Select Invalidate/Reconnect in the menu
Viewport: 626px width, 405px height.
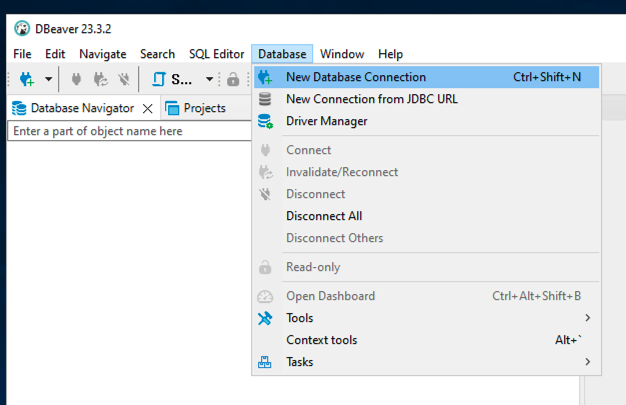coord(426,172)
